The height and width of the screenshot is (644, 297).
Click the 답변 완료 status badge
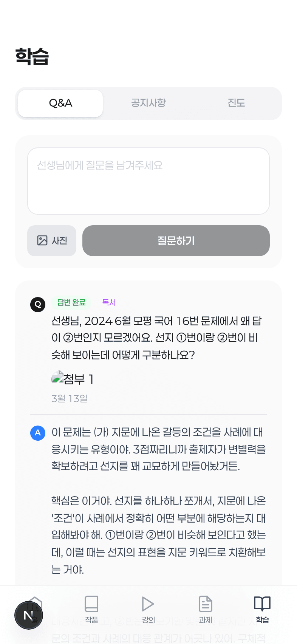71,303
